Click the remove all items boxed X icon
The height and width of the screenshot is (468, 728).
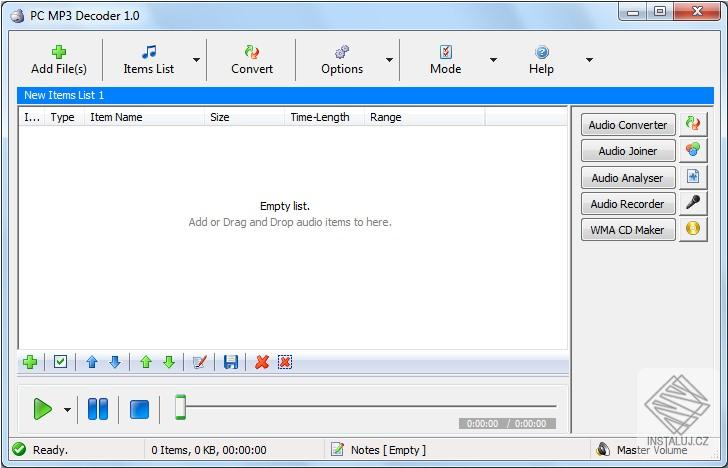pyautogui.click(x=285, y=362)
